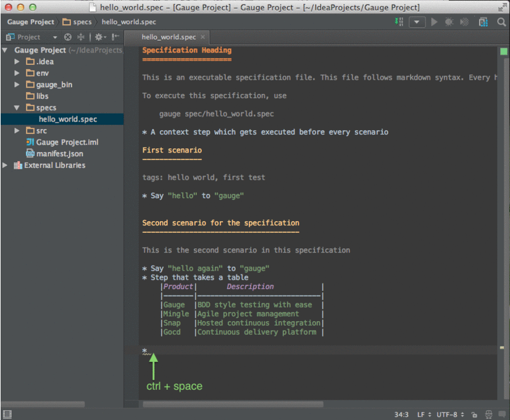Click the Product table header
Screen dimensions: 510x420
click(178, 287)
